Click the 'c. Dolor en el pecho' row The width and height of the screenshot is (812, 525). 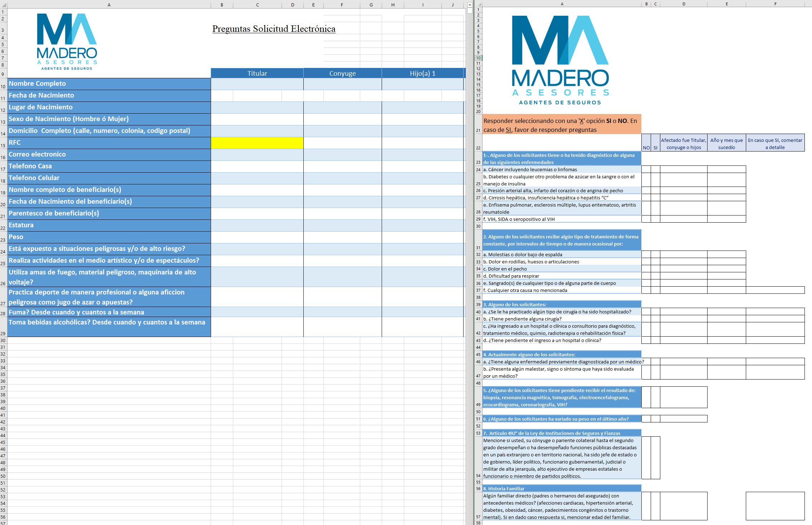[x=562, y=269]
